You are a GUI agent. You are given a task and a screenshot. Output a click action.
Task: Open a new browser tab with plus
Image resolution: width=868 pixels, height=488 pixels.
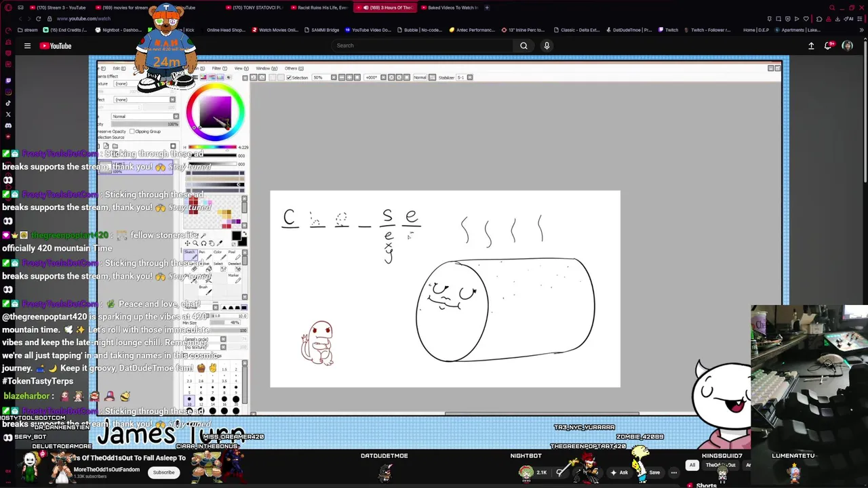click(487, 7)
